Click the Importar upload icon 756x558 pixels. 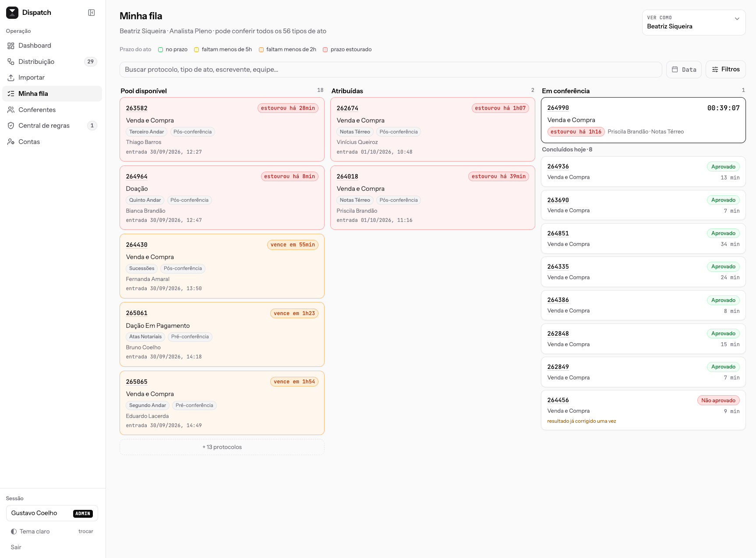tap(11, 77)
